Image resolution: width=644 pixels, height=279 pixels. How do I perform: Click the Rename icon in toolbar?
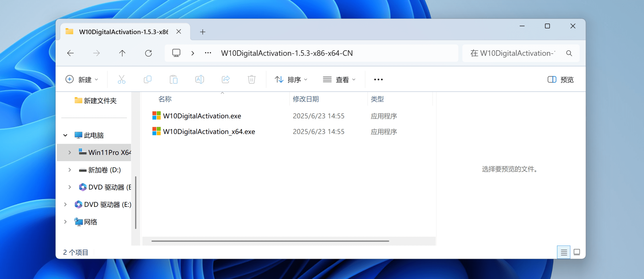tap(199, 80)
